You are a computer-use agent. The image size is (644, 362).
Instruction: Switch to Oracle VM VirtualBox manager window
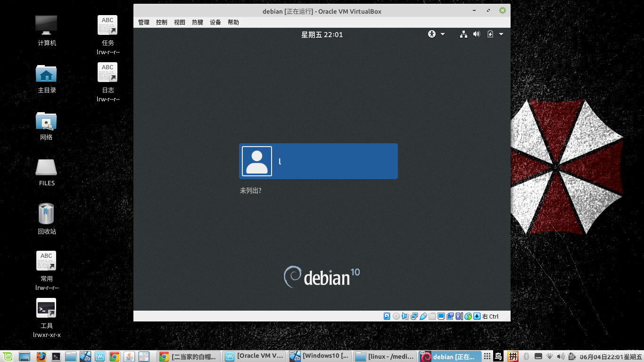tap(255, 357)
